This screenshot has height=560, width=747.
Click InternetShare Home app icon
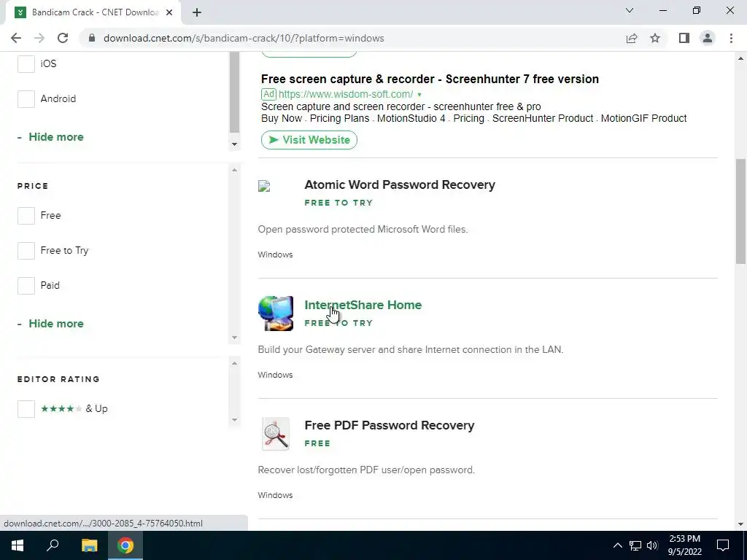pos(275,314)
